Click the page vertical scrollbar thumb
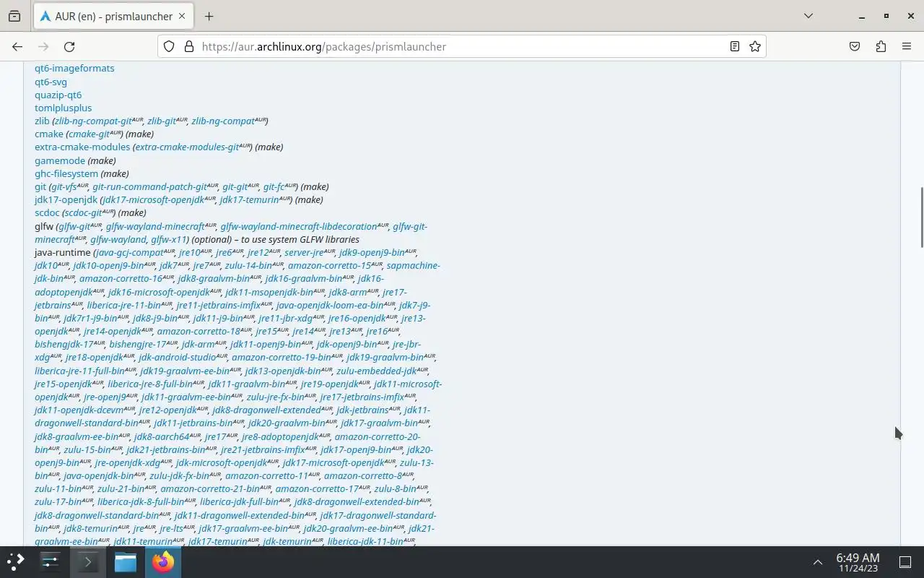The image size is (924, 578). 920,217
